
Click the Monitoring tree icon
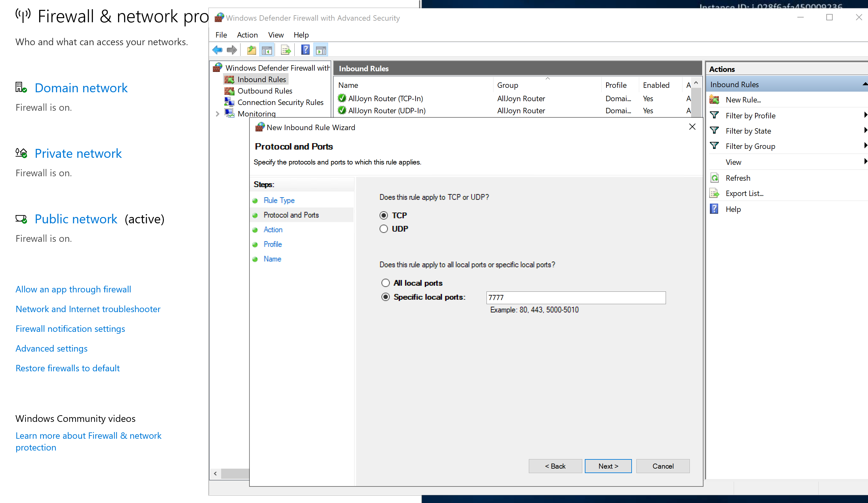tap(229, 113)
